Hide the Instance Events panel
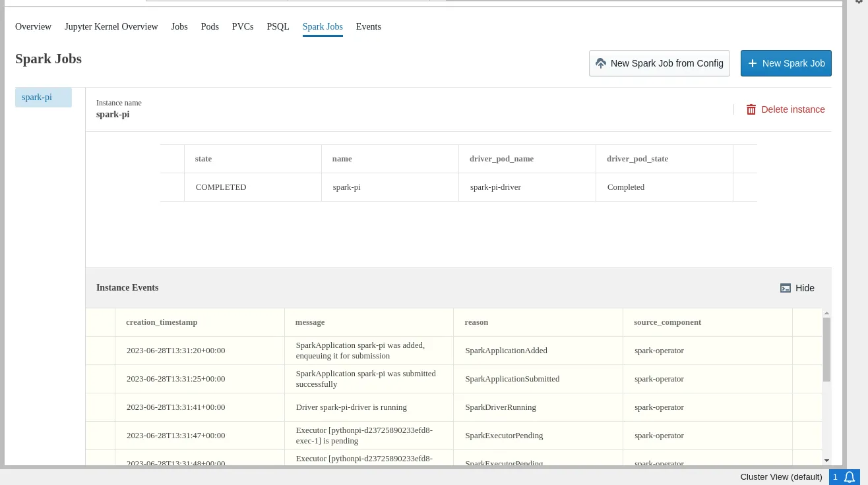868x485 pixels. (x=797, y=288)
